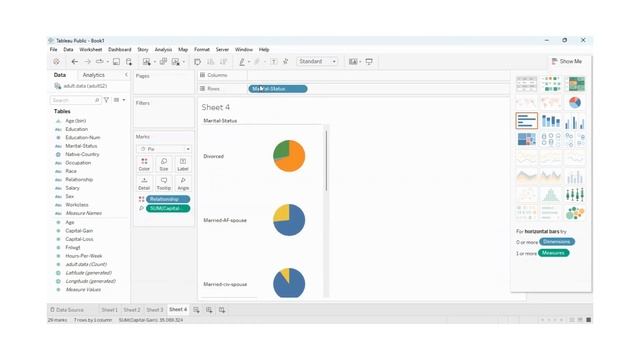Go to the Data Source tab

[x=67, y=310]
